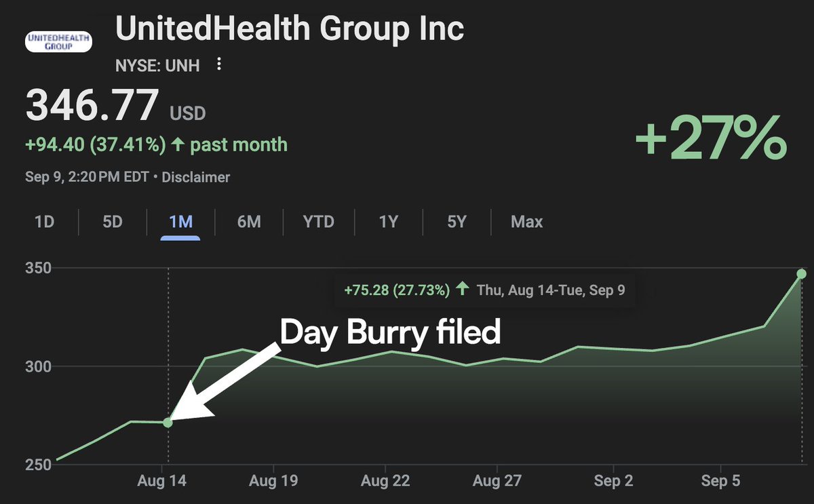Image resolution: width=814 pixels, height=504 pixels.
Task: Show the 6M price history
Action: 249,222
